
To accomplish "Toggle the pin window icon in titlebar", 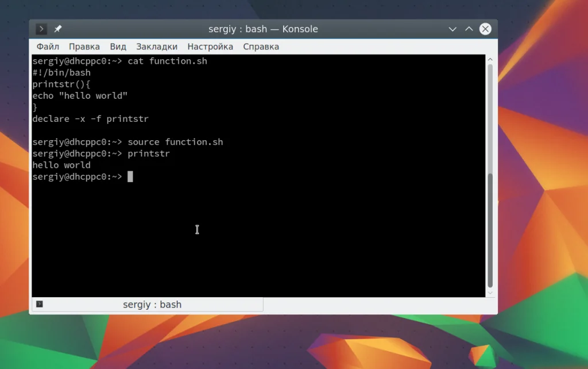I will (58, 29).
